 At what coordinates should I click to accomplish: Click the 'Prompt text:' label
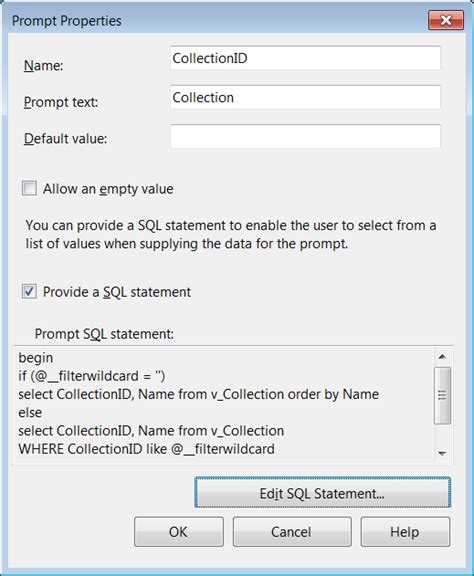(x=61, y=102)
